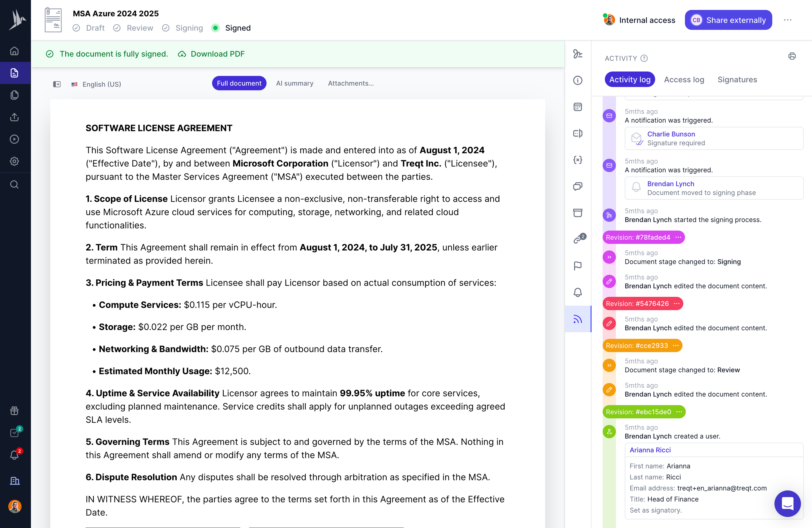Screen dimensions: 812x528
Task: Open the archive box panel icon
Action: pyautogui.click(x=578, y=213)
